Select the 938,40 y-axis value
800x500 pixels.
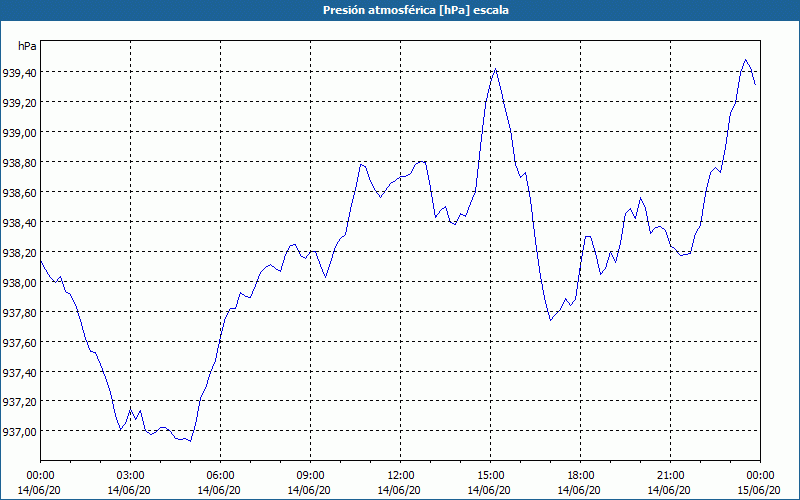coord(19,223)
